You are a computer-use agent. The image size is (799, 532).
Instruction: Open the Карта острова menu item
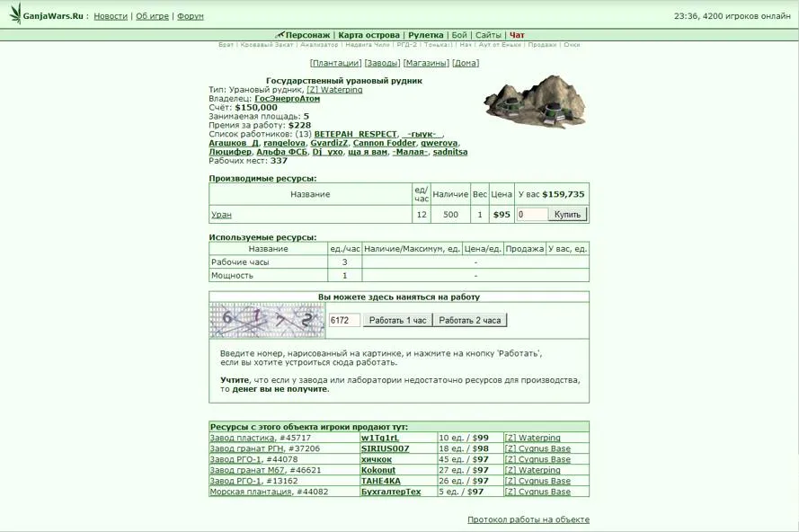(x=368, y=35)
